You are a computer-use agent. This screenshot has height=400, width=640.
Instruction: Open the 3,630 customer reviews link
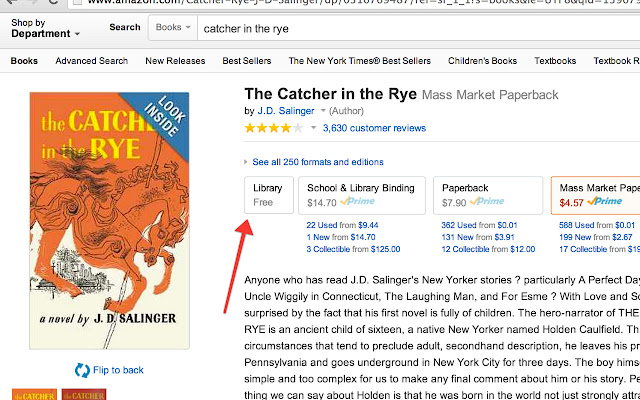(374, 128)
